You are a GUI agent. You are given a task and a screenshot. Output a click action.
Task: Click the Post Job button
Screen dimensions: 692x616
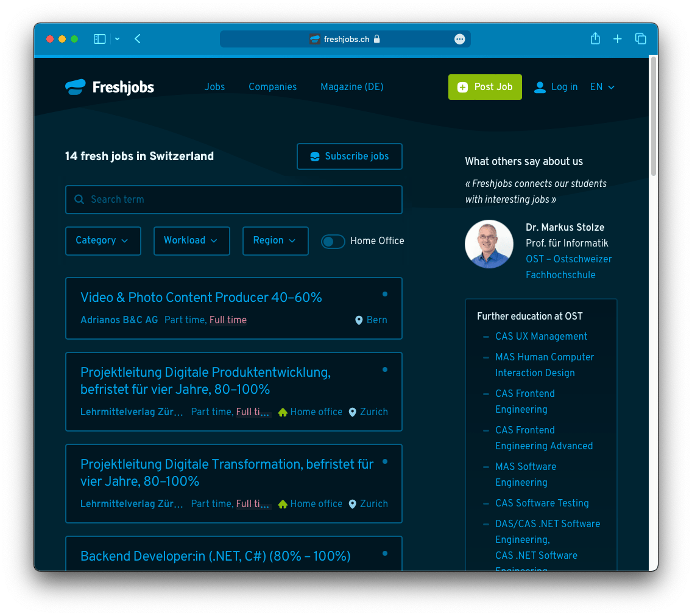pos(485,87)
